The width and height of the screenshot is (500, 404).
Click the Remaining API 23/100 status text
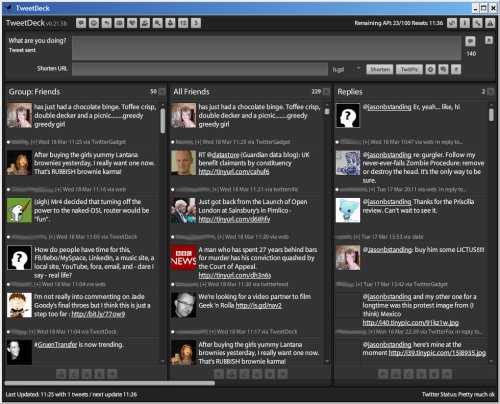coord(399,23)
